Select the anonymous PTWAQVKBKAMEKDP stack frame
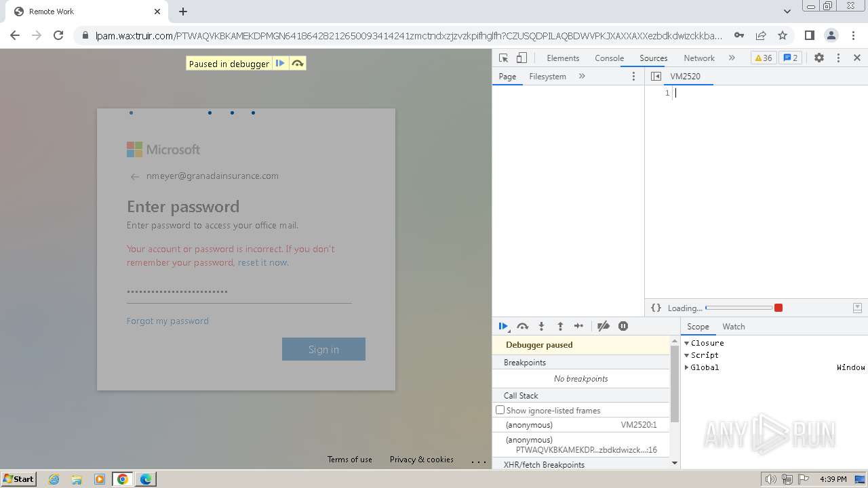Screen dimensions: 868x488 (580, 445)
